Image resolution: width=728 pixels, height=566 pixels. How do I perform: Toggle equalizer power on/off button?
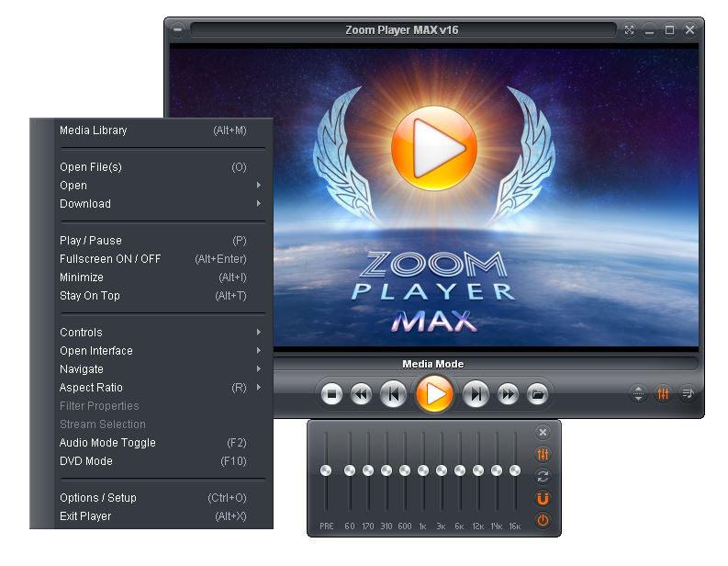(x=543, y=520)
